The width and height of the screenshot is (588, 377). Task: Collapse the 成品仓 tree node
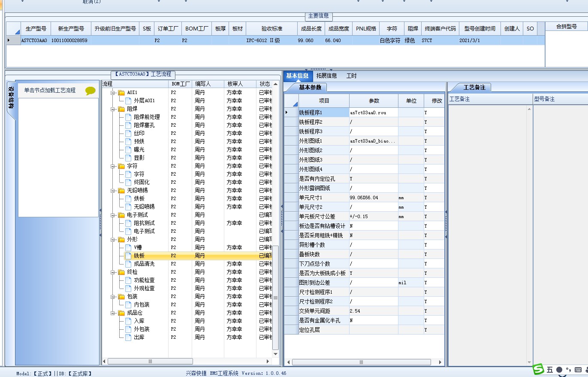click(114, 313)
